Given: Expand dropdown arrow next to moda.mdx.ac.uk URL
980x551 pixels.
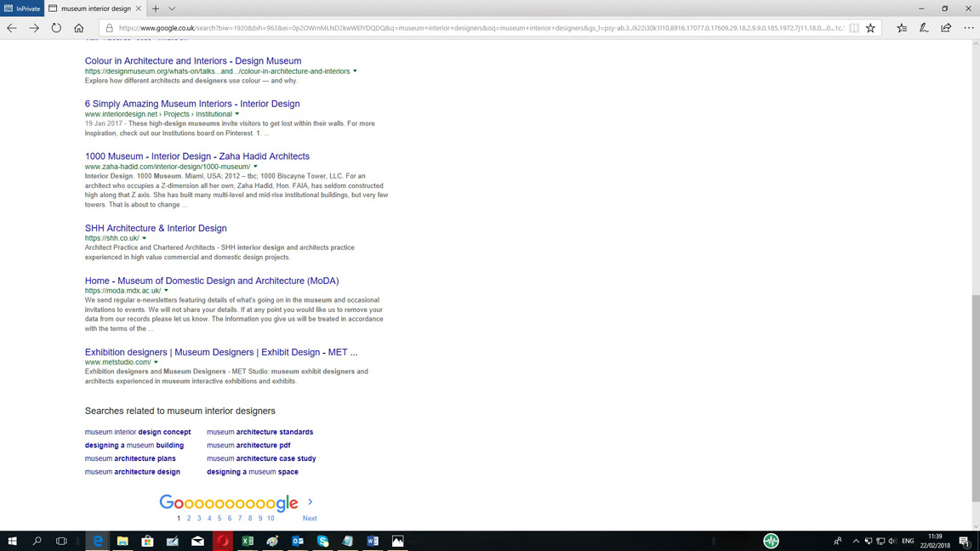Looking at the screenshot, I should pos(166,291).
